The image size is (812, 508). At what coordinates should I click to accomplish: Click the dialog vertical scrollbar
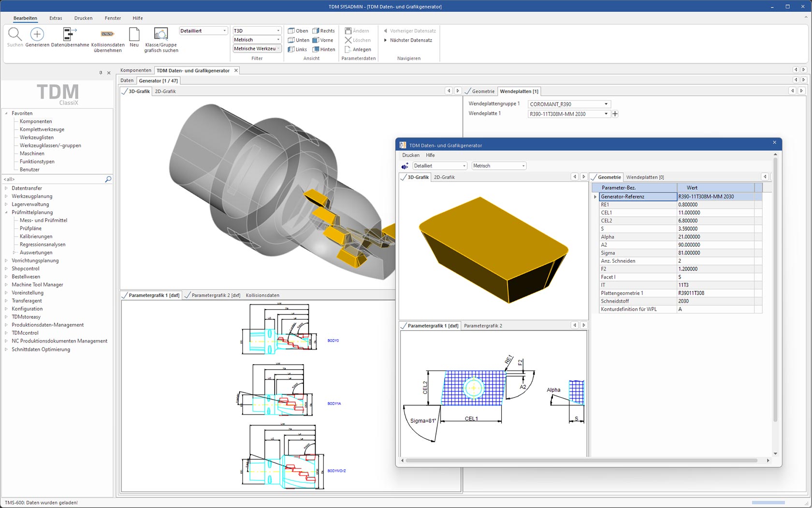click(775, 290)
